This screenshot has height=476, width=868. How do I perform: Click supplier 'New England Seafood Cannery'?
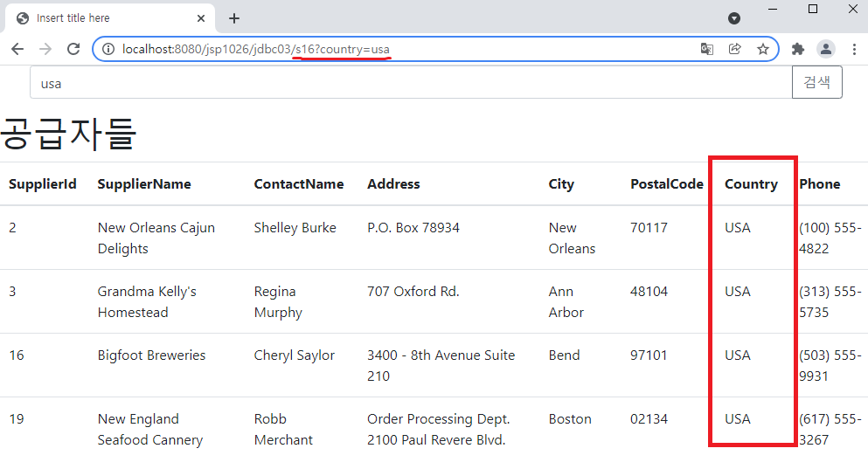pos(150,430)
